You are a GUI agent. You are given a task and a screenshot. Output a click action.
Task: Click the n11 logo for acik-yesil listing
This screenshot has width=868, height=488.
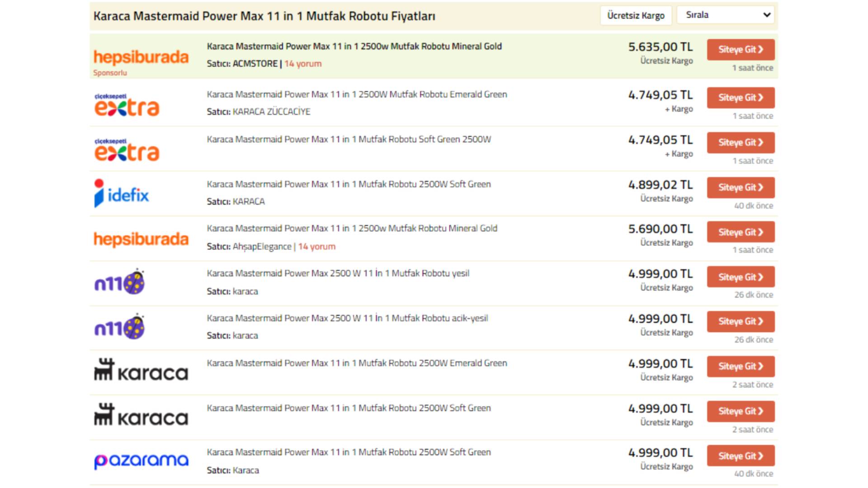(120, 327)
